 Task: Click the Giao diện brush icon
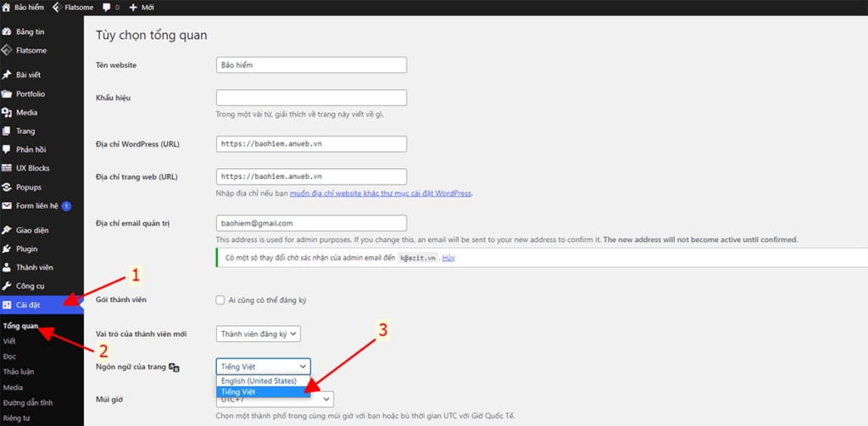[7, 230]
